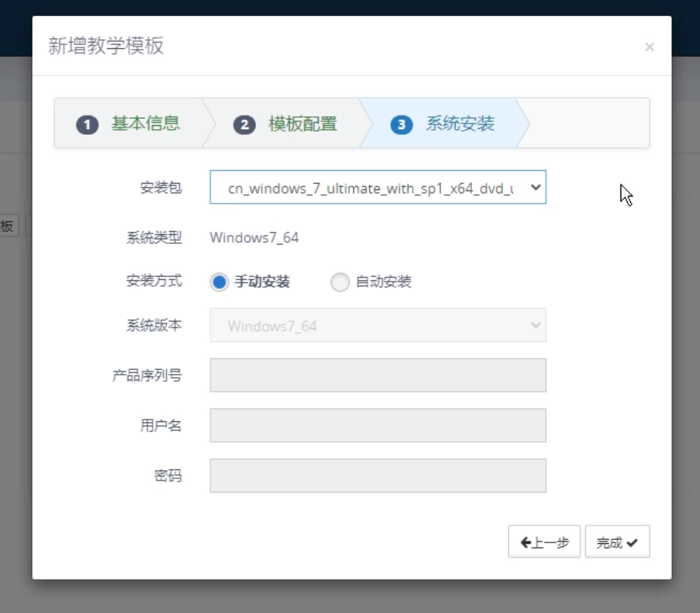Click the 新增教学模板 dialog title
The image size is (700, 613).
106,46
